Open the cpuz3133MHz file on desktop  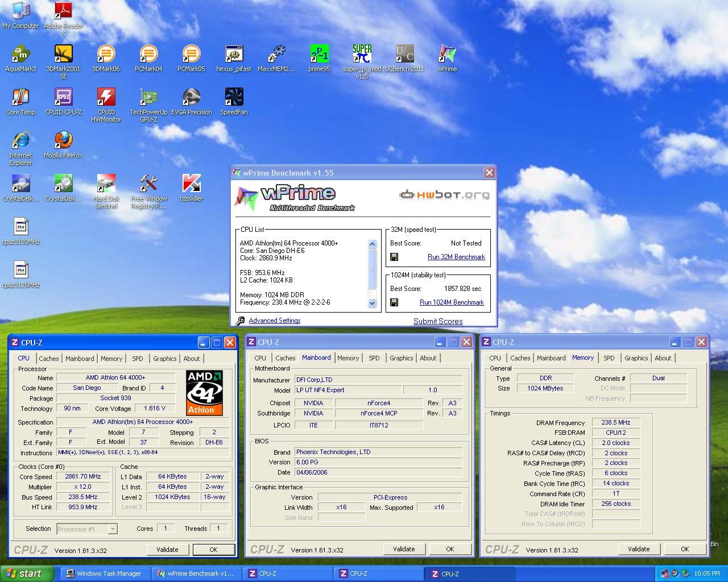click(20, 230)
